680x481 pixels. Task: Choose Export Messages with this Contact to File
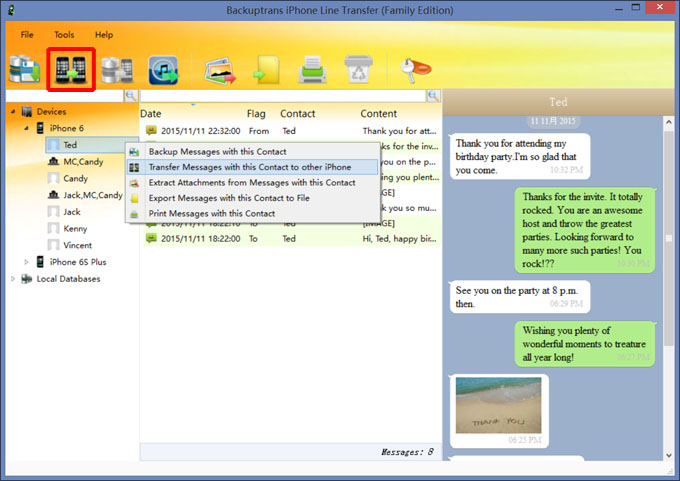pos(252,198)
